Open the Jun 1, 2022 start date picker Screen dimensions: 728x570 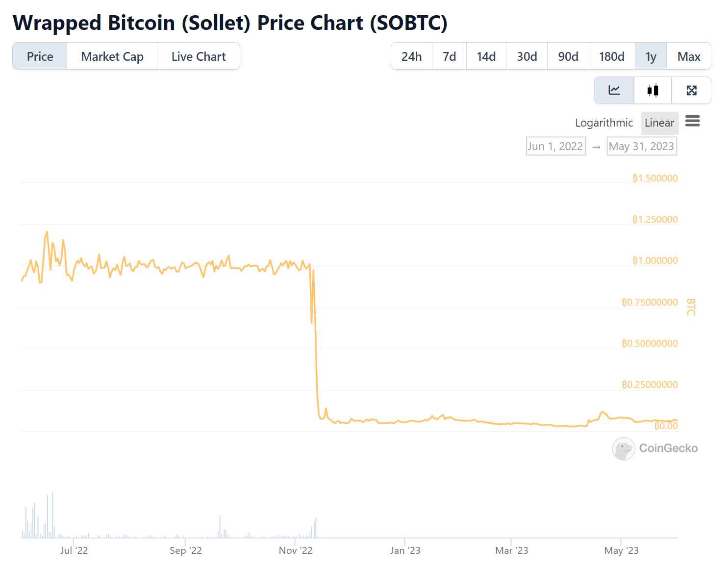pos(555,146)
